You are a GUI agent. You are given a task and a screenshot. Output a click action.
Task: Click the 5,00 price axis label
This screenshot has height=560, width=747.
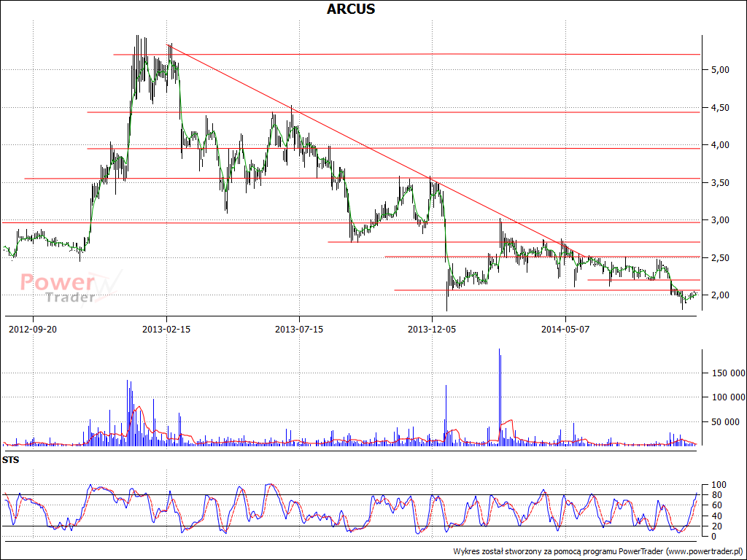click(x=720, y=70)
